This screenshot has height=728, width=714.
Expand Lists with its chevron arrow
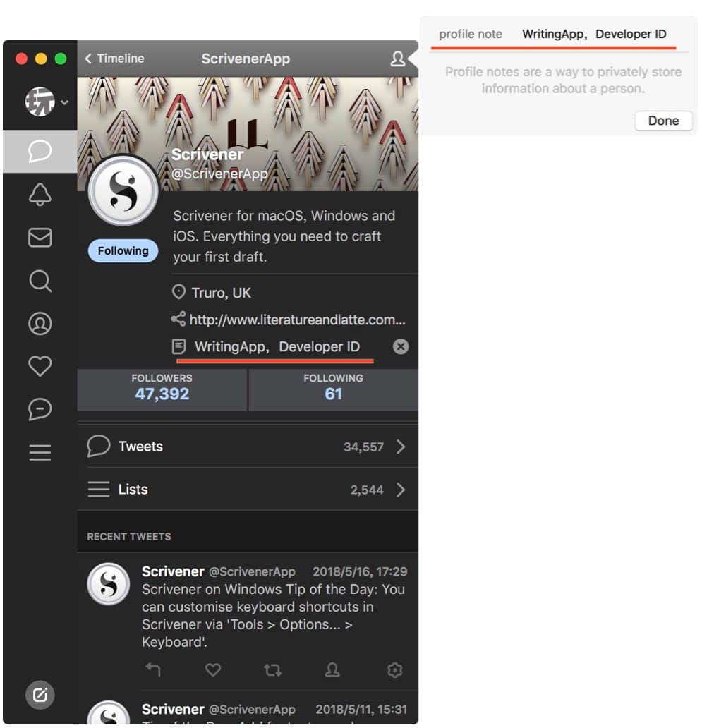pos(401,490)
